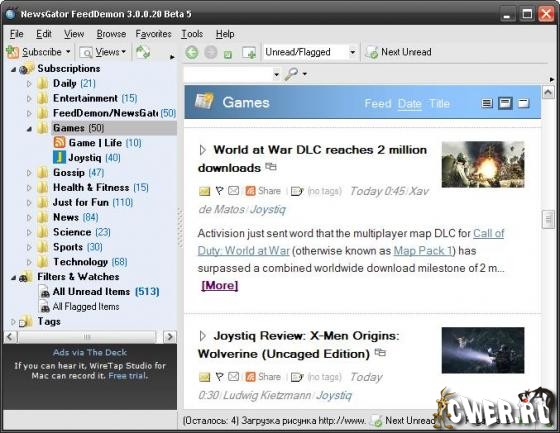This screenshot has width=560, height=433.
Task: Expand the Joystiq Review article triangle
Action: [203, 336]
